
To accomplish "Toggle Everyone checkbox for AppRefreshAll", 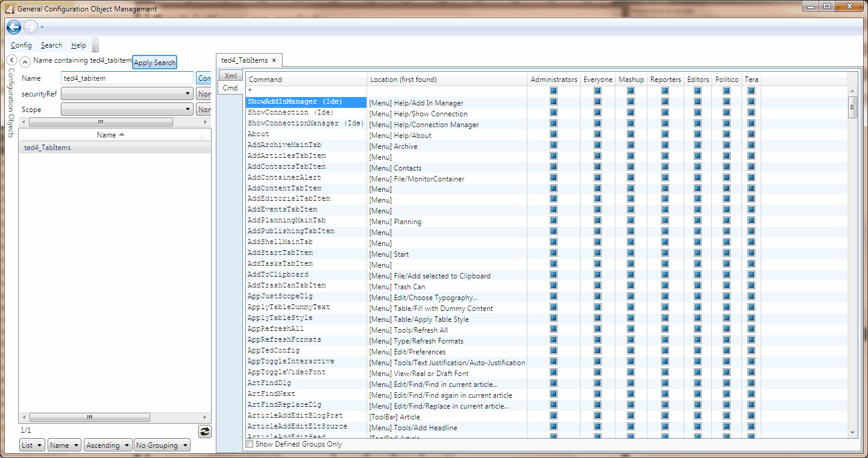I will coord(597,330).
